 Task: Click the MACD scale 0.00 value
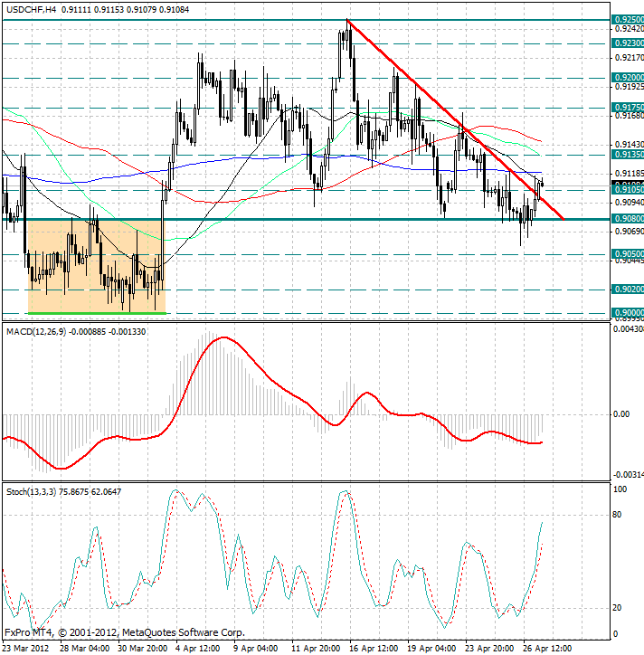click(x=621, y=414)
